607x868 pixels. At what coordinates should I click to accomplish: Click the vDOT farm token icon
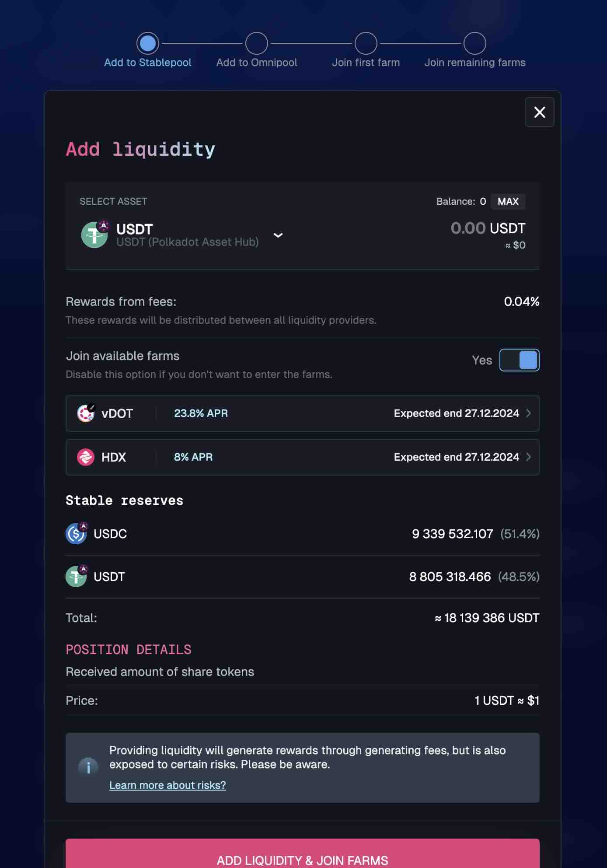86,413
